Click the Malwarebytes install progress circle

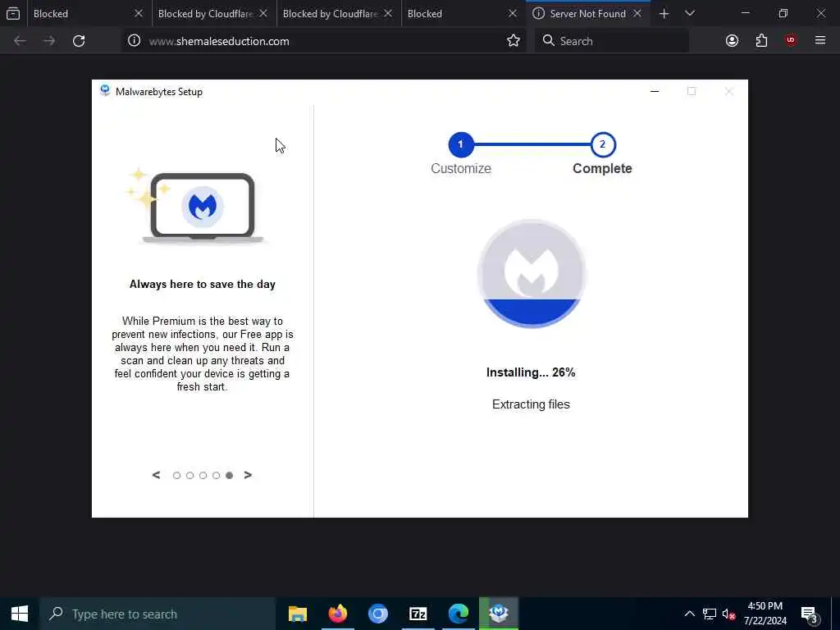click(531, 273)
